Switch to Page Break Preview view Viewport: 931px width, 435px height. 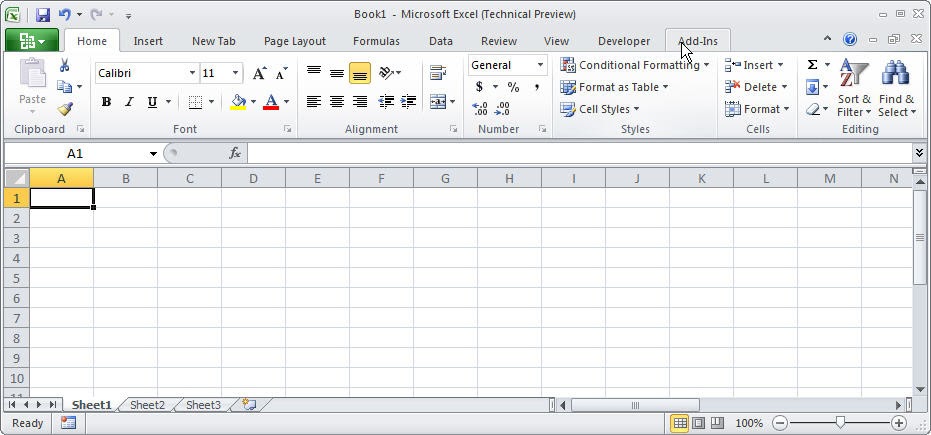718,423
